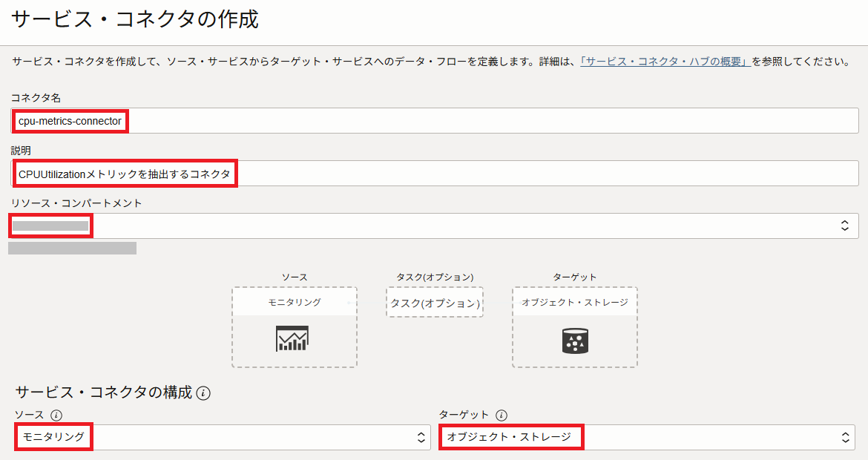Click the greyed compartment path below the dropdown

pos(72,248)
